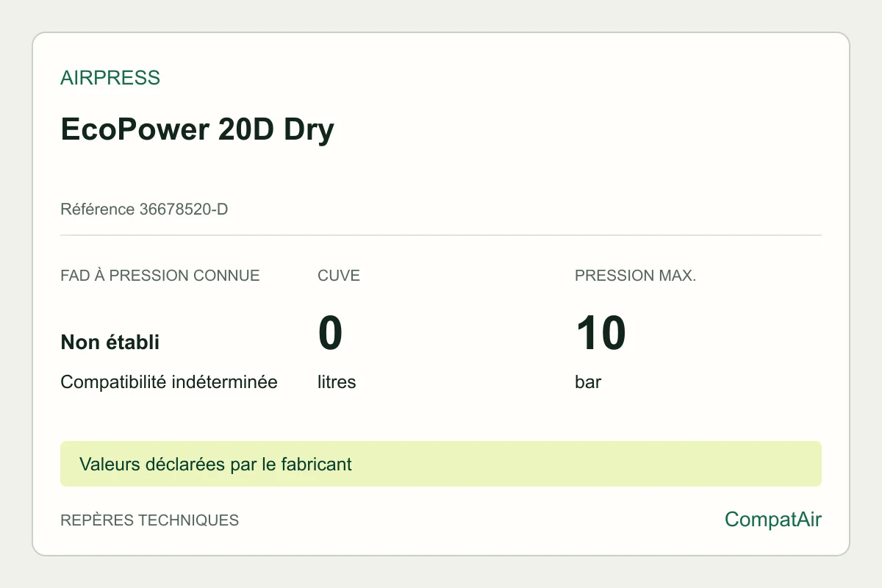The image size is (882, 588).
Task: Click the CUVE column heading
Action: (339, 276)
